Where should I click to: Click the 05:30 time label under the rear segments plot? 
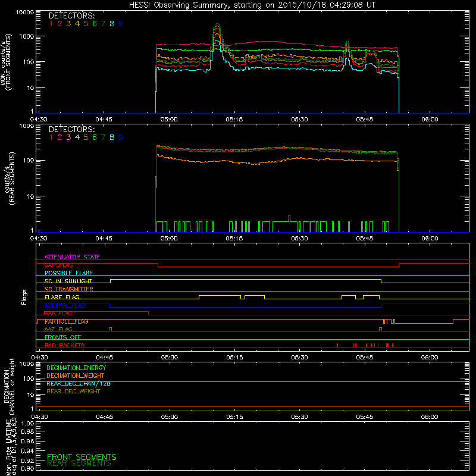coord(299,239)
